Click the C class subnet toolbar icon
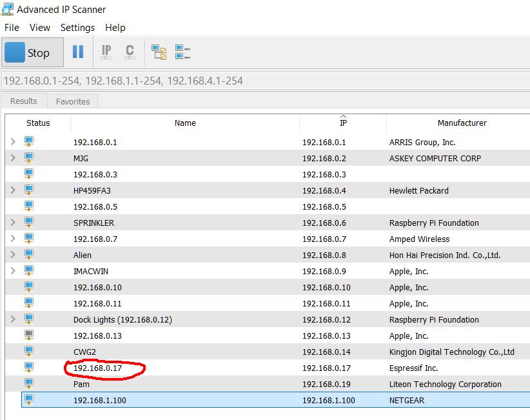 pos(130,52)
